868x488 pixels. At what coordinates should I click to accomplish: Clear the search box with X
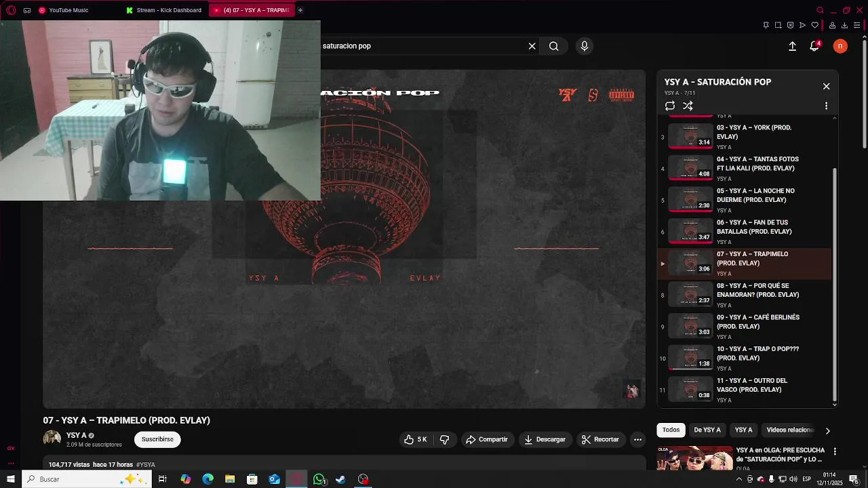[532, 46]
